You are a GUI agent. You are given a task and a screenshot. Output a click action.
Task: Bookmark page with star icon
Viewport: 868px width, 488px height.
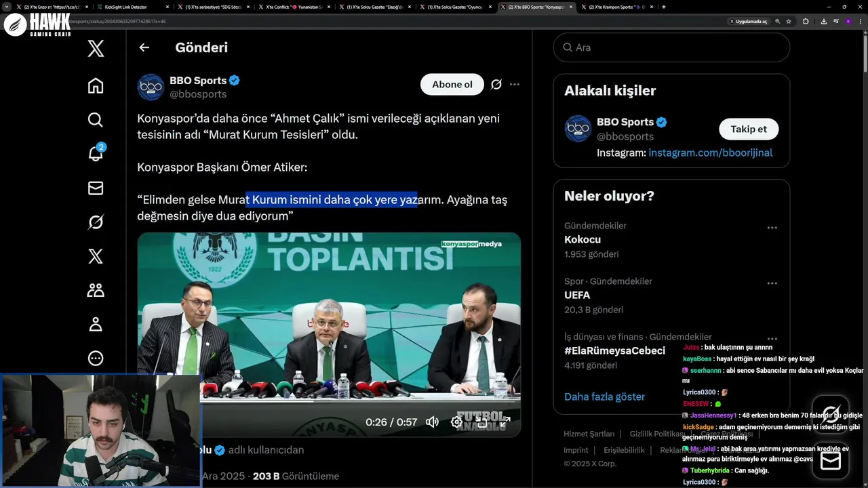tap(789, 21)
